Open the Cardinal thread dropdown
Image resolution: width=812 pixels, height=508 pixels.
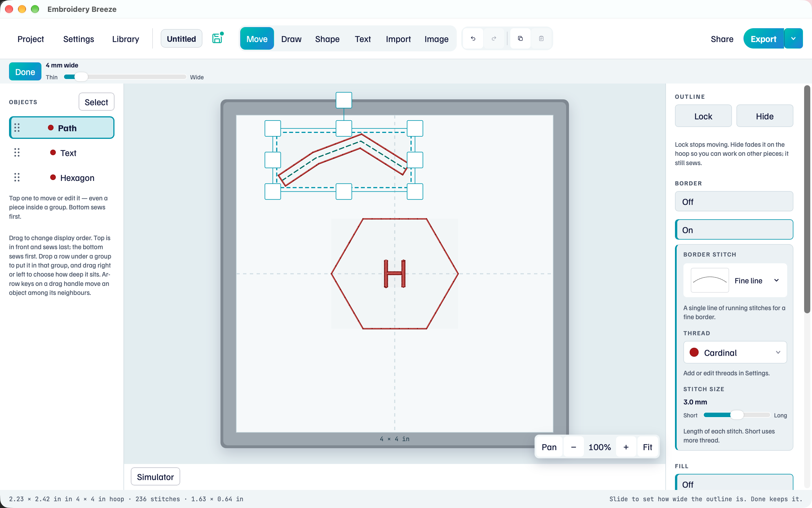click(x=735, y=352)
